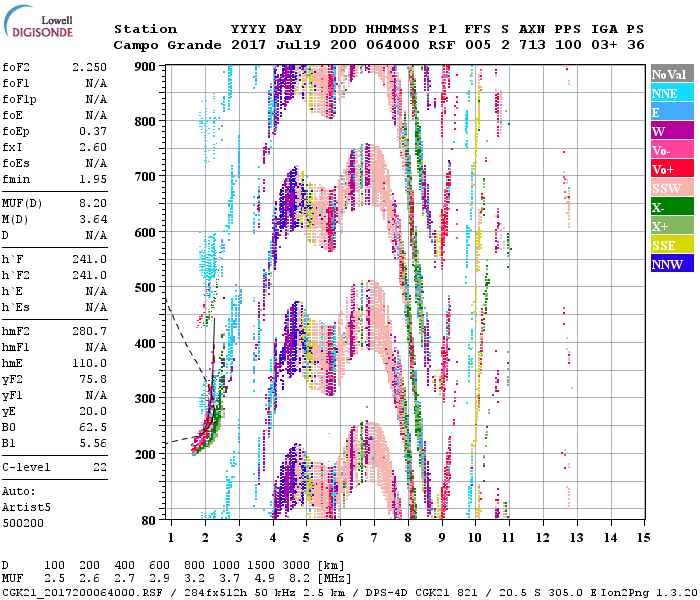
Task: Select the SSW pink legend entry
Action: 671,188
